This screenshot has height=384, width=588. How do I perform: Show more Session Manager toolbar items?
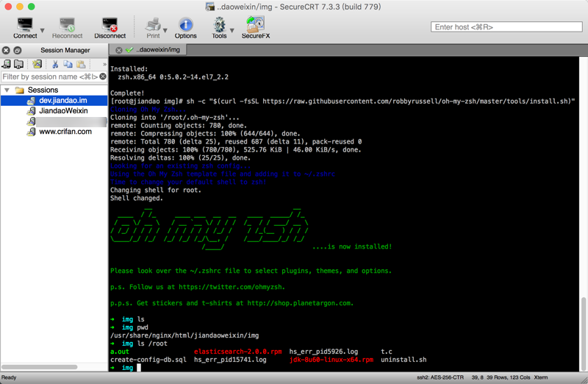104,65
